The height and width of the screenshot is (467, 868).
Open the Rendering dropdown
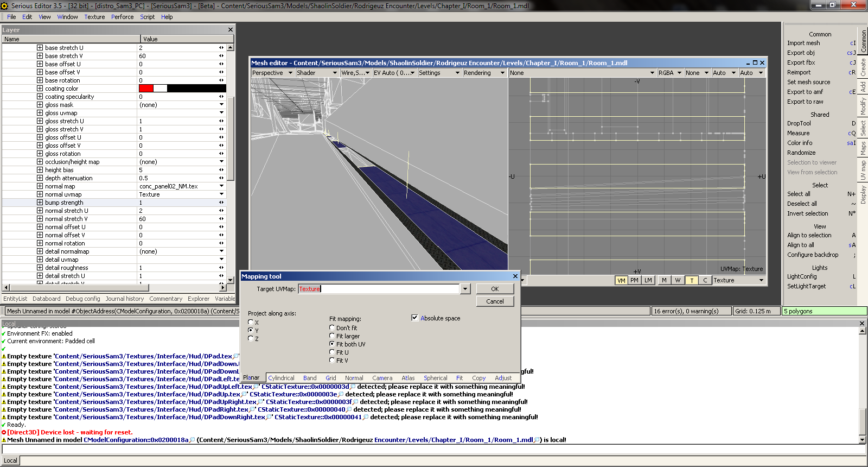[484, 73]
